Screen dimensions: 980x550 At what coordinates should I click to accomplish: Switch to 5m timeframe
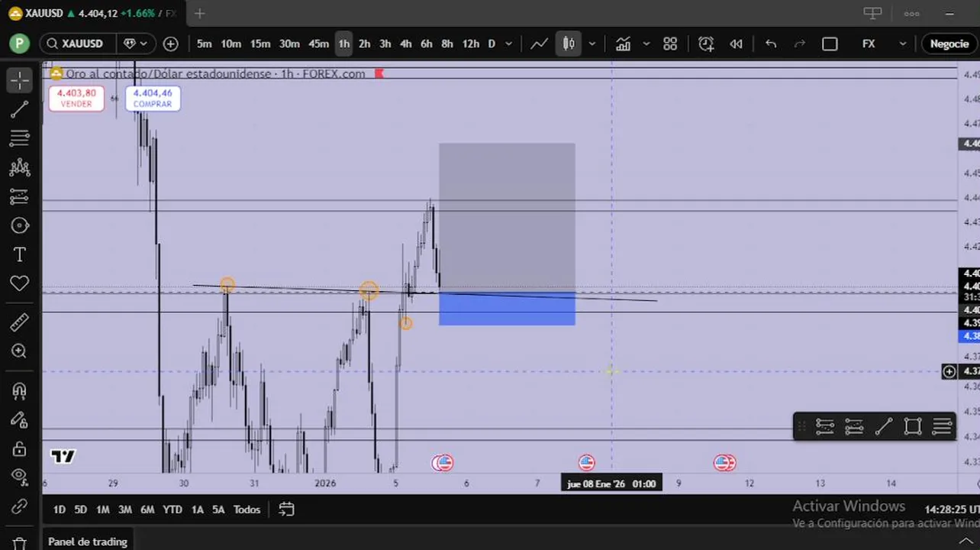204,44
